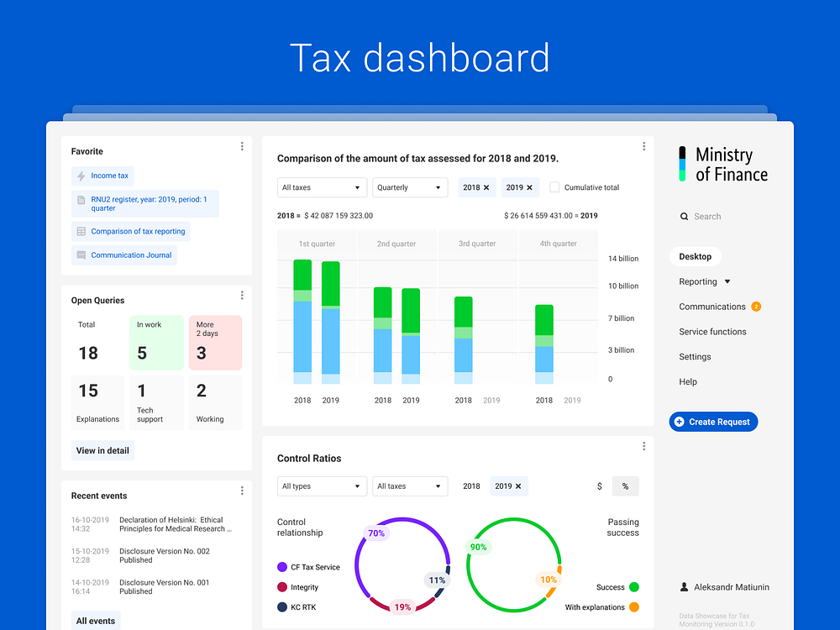Image resolution: width=840 pixels, height=630 pixels.
Task: Open the Disclosure Version No. 001 event
Action: click(x=165, y=586)
